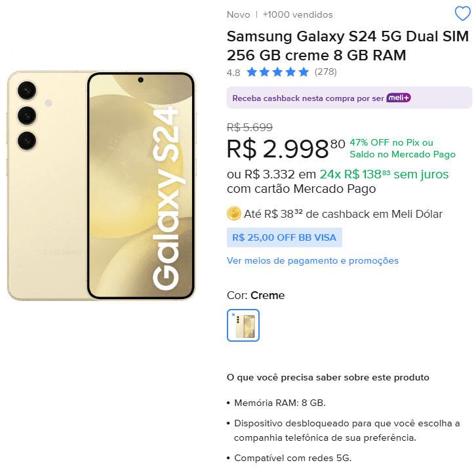Screen dimensions: 476x467
Task: Click the 4.8 rating score
Action: pos(233,73)
